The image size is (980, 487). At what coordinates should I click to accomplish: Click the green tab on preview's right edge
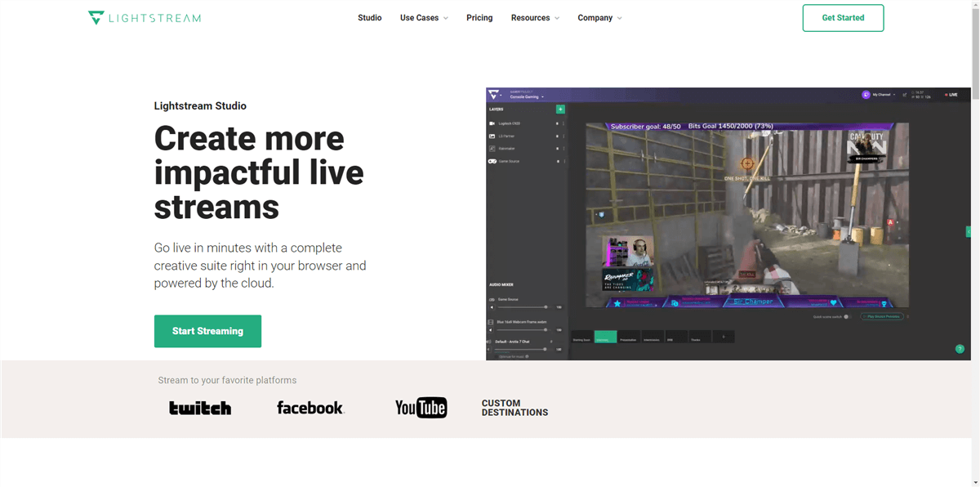(x=969, y=232)
